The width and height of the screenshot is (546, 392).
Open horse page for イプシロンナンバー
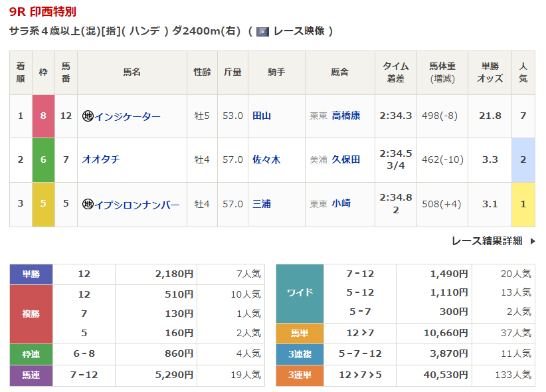(x=137, y=205)
